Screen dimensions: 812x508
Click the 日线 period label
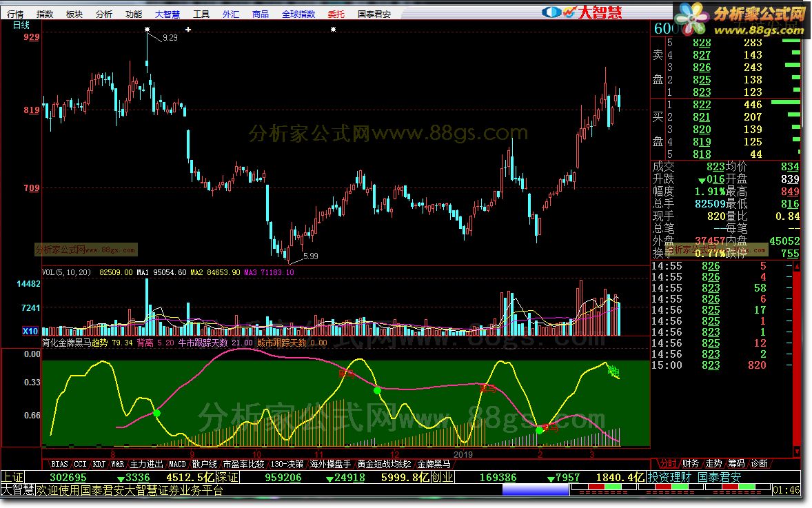(21, 25)
